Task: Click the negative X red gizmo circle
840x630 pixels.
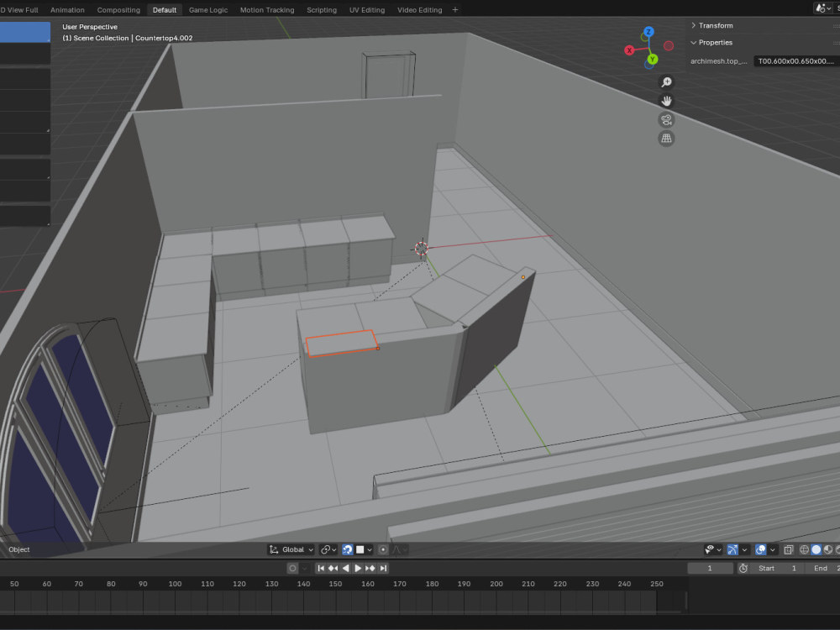Action: pos(669,46)
